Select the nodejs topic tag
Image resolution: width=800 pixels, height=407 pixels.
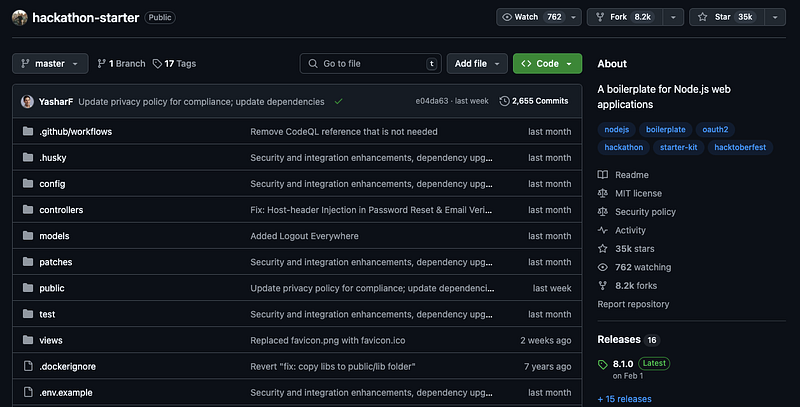pos(616,130)
